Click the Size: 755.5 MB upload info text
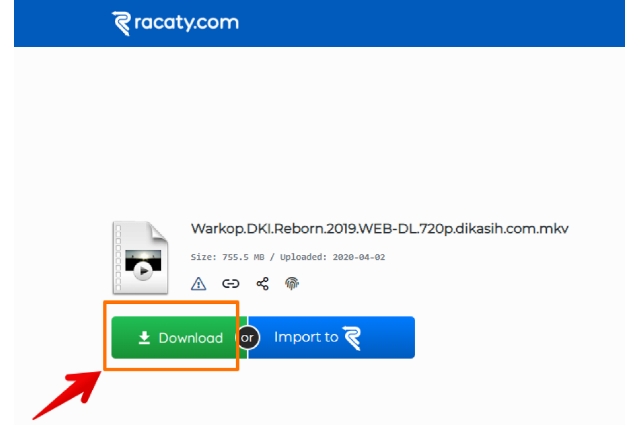The image size is (640, 426). tap(288, 257)
